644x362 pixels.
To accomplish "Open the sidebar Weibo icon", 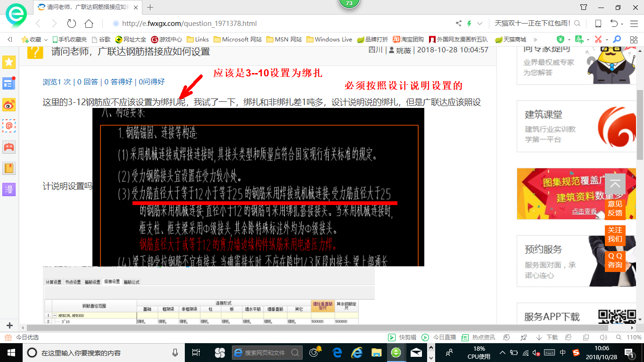I will tap(9, 105).
